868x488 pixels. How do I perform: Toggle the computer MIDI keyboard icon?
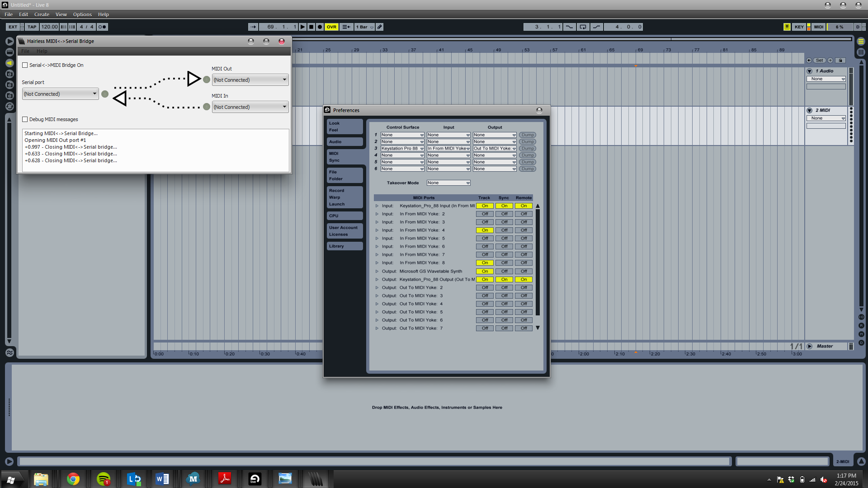pos(787,27)
